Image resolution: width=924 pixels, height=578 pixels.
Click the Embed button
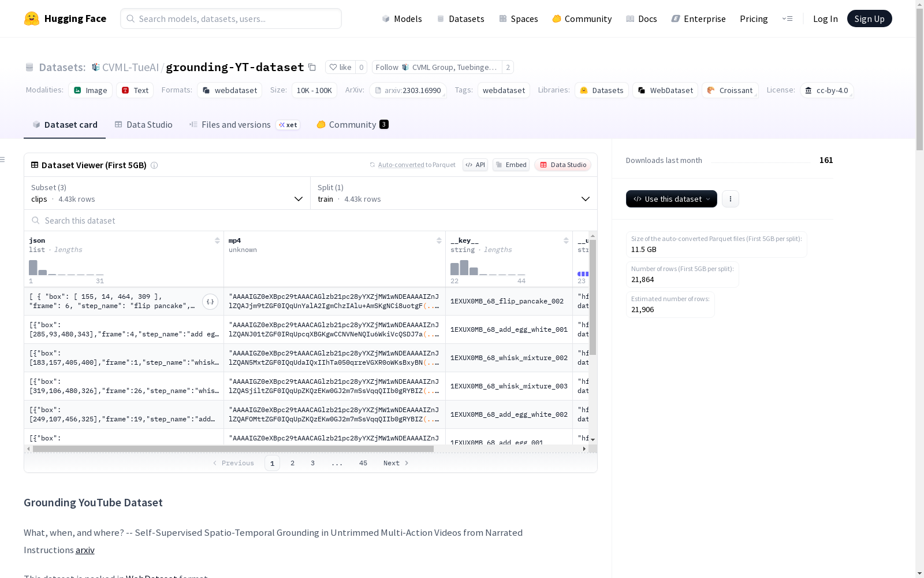pos(511,165)
